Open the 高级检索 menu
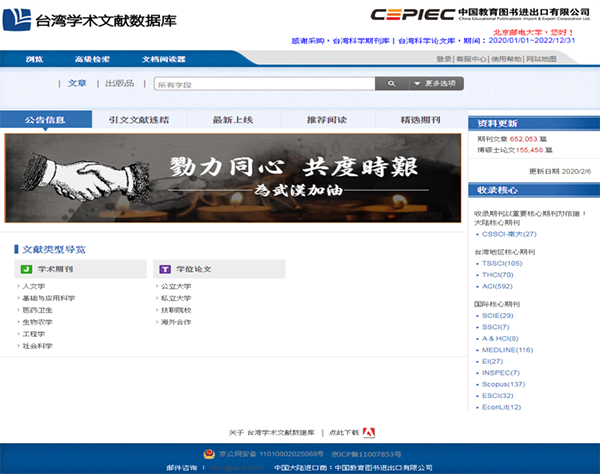 click(x=92, y=59)
